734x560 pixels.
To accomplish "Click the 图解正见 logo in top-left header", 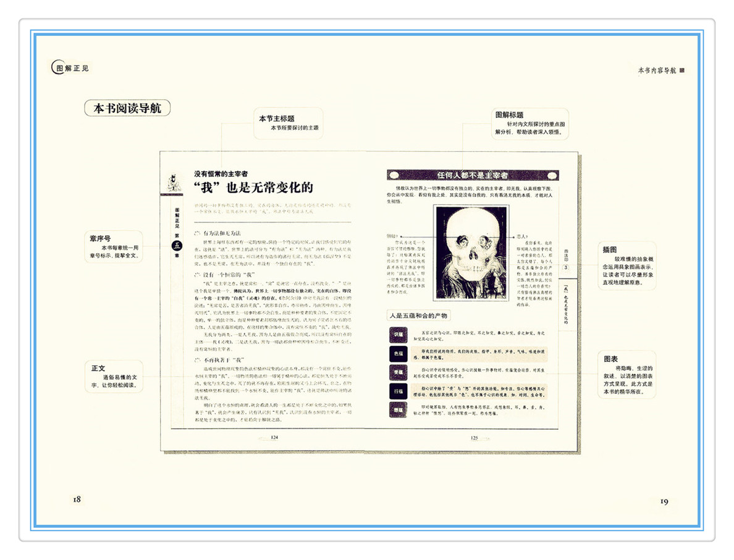I will (70, 68).
